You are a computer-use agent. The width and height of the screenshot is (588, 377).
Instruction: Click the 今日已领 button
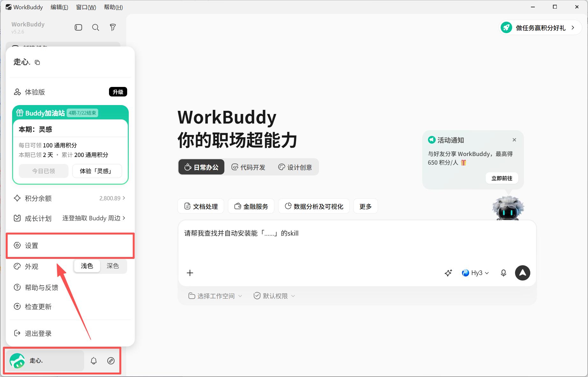[x=44, y=171]
